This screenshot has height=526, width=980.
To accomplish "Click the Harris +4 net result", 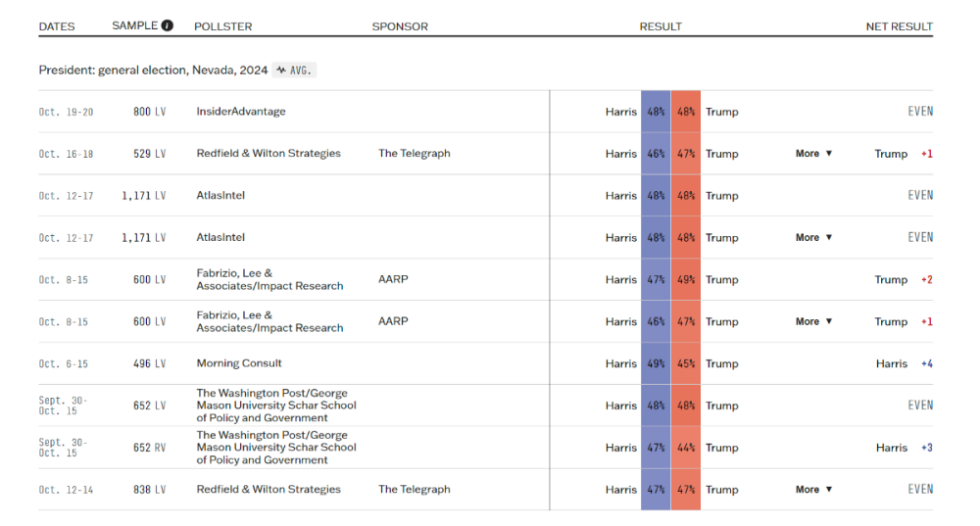I will click(x=904, y=363).
